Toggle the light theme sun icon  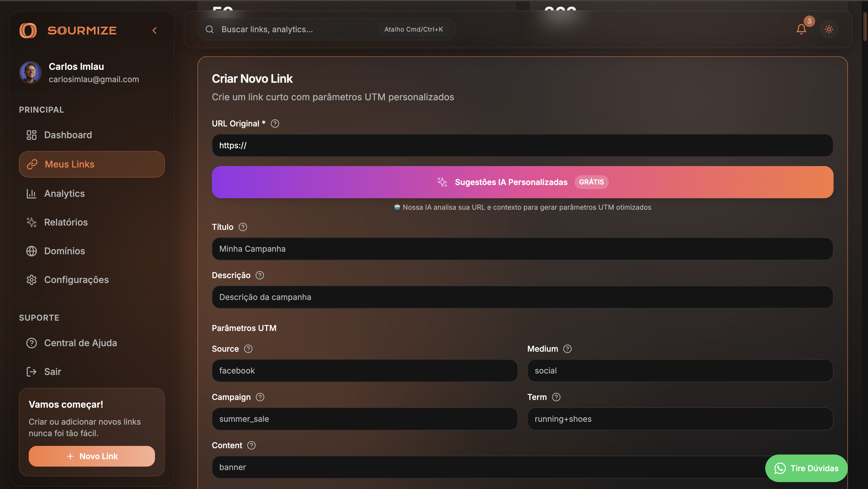[x=829, y=29]
